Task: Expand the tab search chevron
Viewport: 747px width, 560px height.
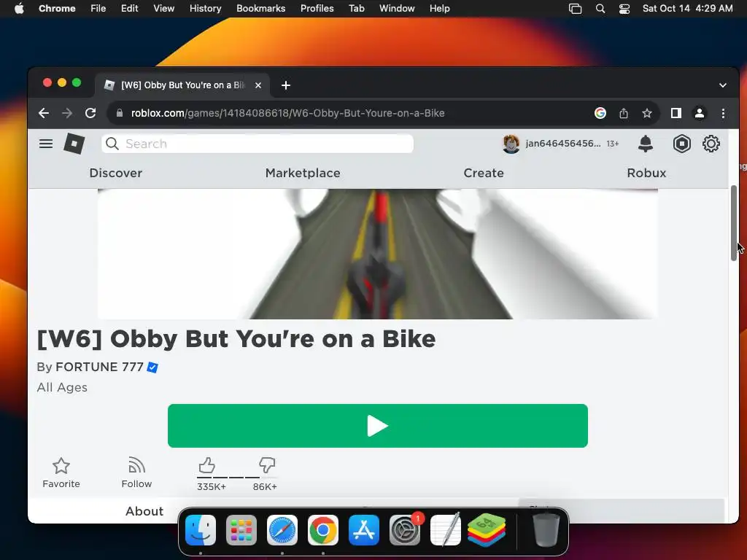Action: [x=723, y=85]
